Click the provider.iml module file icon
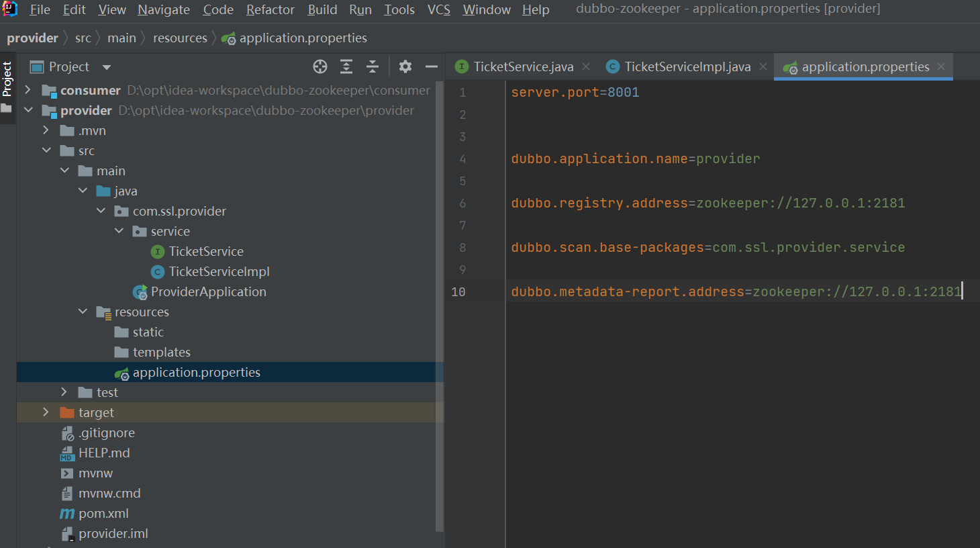The width and height of the screenshot is (980, 548). point(67,535)
